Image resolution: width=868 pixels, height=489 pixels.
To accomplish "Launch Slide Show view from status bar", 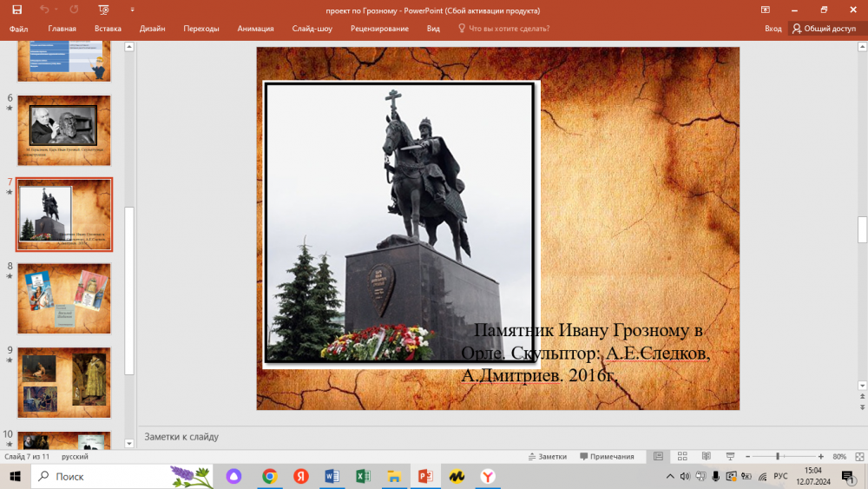I will (729, 456).
